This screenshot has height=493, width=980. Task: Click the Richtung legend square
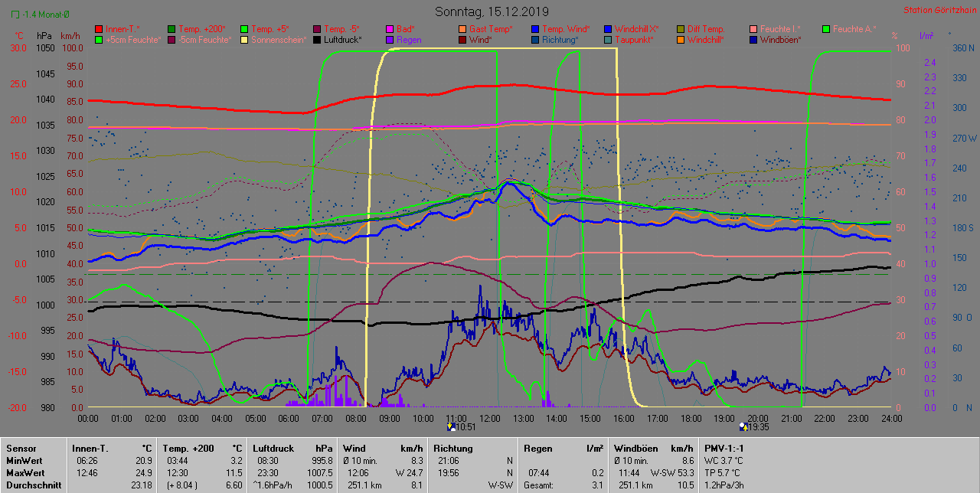tap(535, 40)
